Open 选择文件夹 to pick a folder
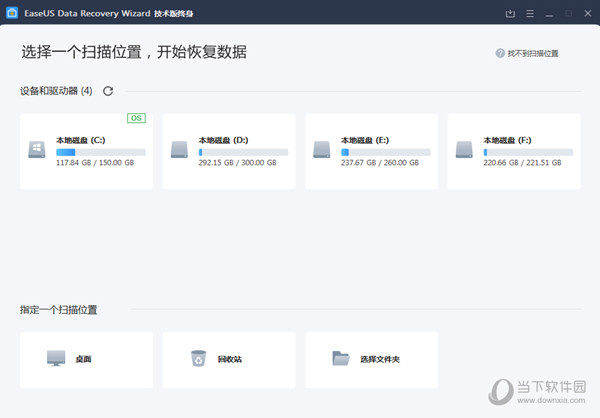This screenshot has height=418, width=600. tap(371, 360)
